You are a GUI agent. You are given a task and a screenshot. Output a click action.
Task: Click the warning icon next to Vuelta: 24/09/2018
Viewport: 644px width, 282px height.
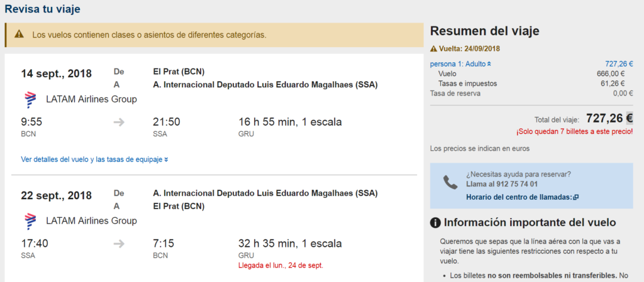(433, 49)
